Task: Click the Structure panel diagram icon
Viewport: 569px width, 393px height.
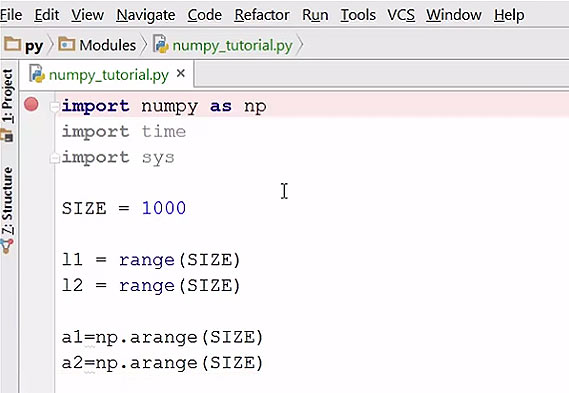Action: pos(7,246)
